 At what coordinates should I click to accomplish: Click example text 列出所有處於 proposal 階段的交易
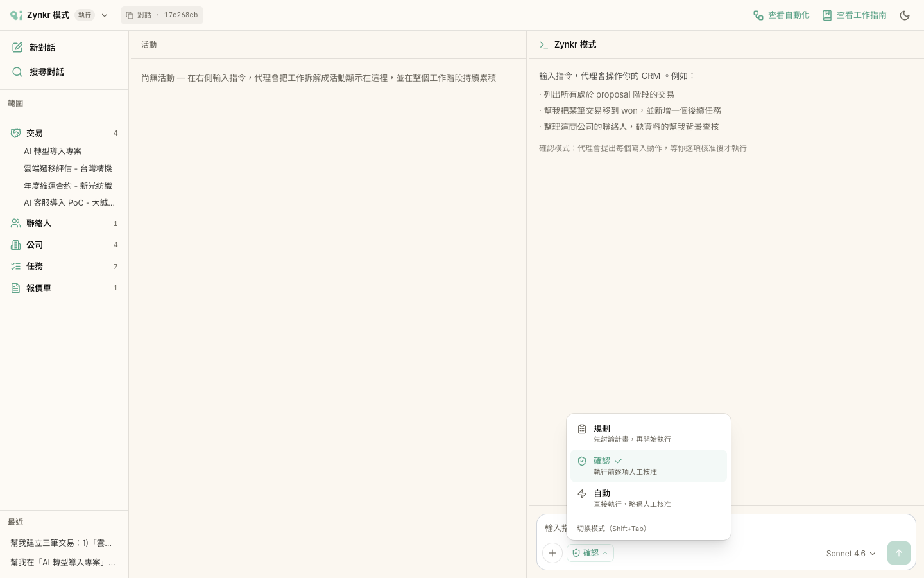pyautogui.click(x=609, y=94)
